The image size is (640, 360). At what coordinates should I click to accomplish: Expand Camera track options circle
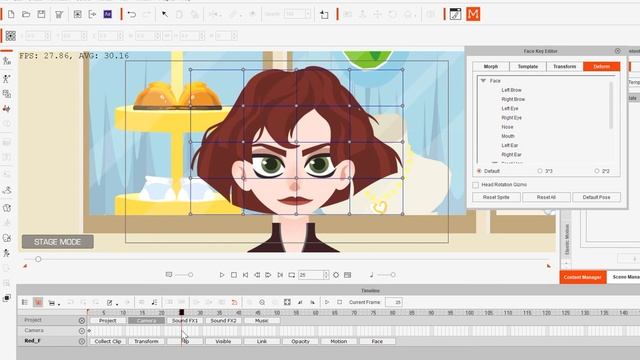click(82, 331)
